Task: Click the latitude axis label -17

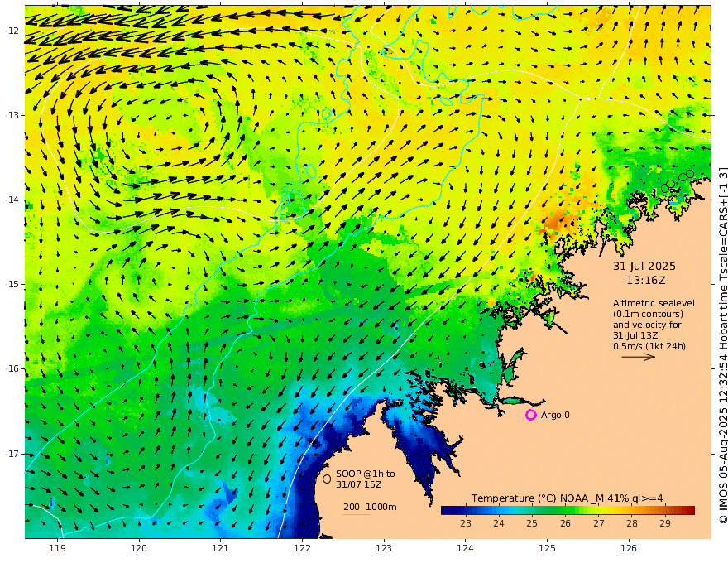Action: [x=12, y=454]
